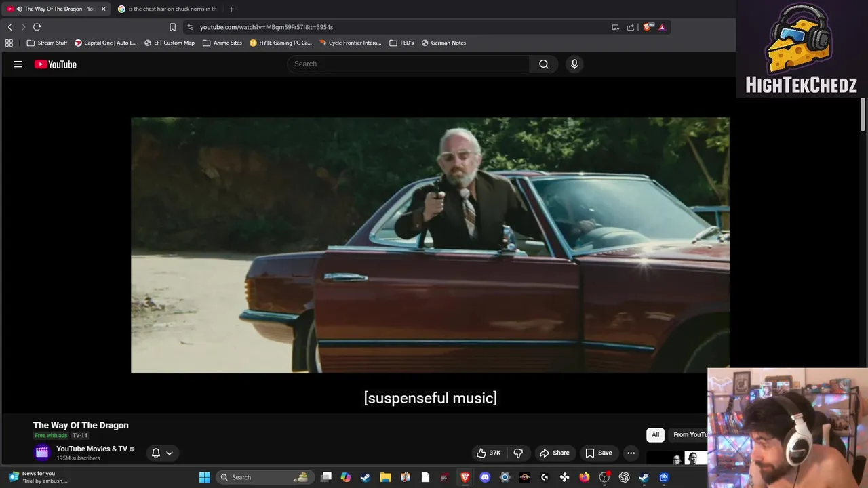Open News for you widget
Screen dimensions: 868x488
tap(39, 477)
